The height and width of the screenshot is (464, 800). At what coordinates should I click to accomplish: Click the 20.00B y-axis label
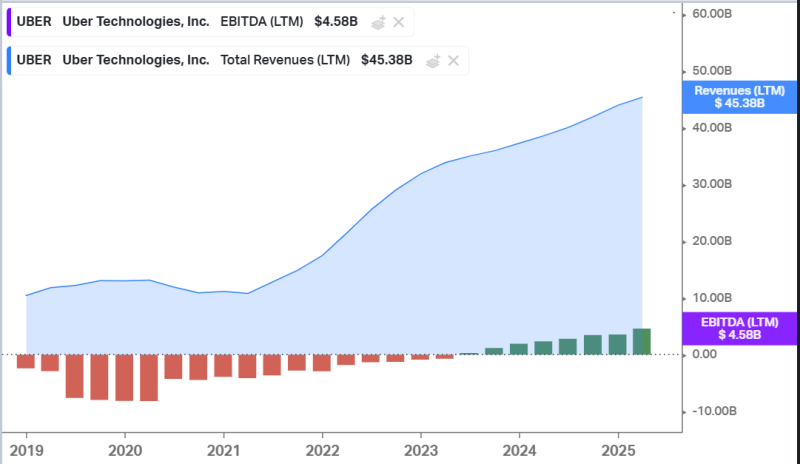point(712,240)
